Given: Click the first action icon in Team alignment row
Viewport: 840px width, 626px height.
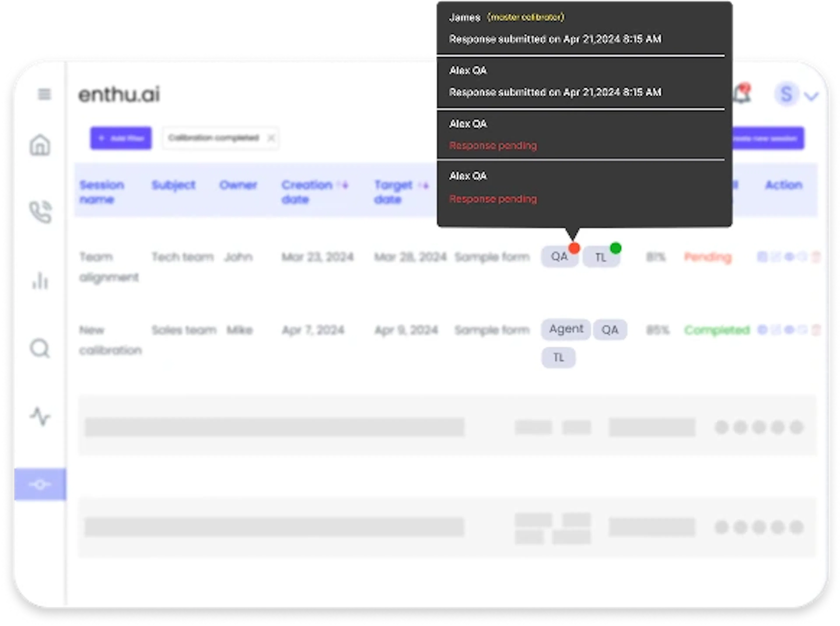Looking at the screenshot, I should [762, 257].
